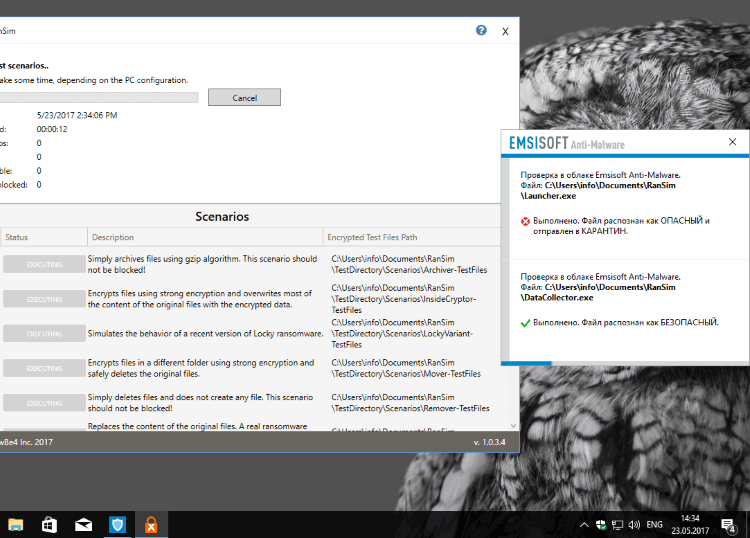Open the Action Center notifications icon
This screenshot has height=538, width=750.
(x=728, y=526)
